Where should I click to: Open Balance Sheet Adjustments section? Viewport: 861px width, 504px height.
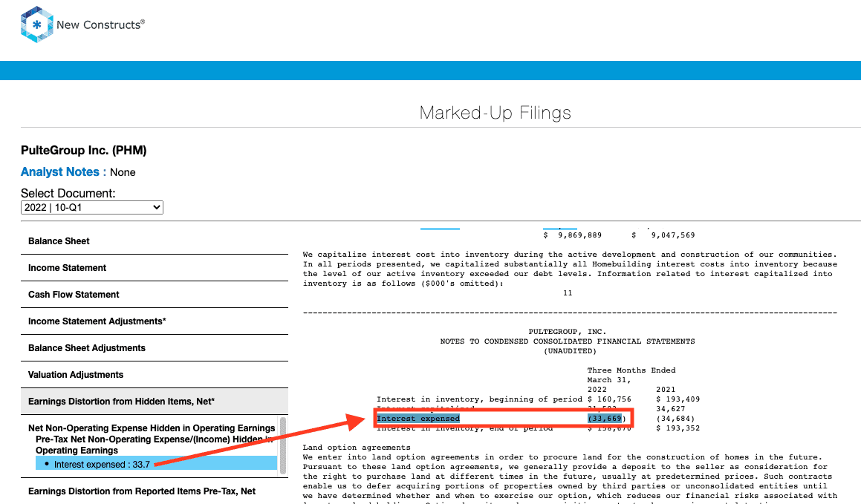pos(155,348)
